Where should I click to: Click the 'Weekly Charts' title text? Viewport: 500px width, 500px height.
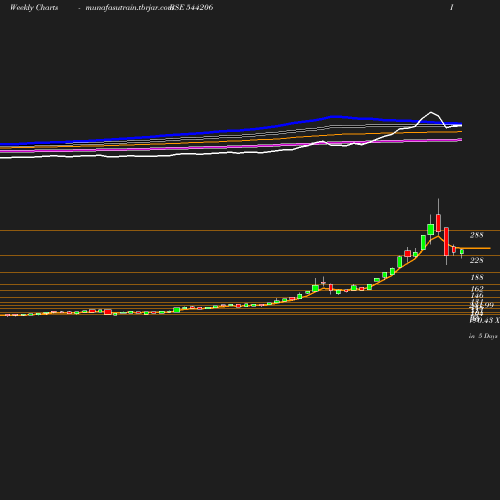(34, 7)
